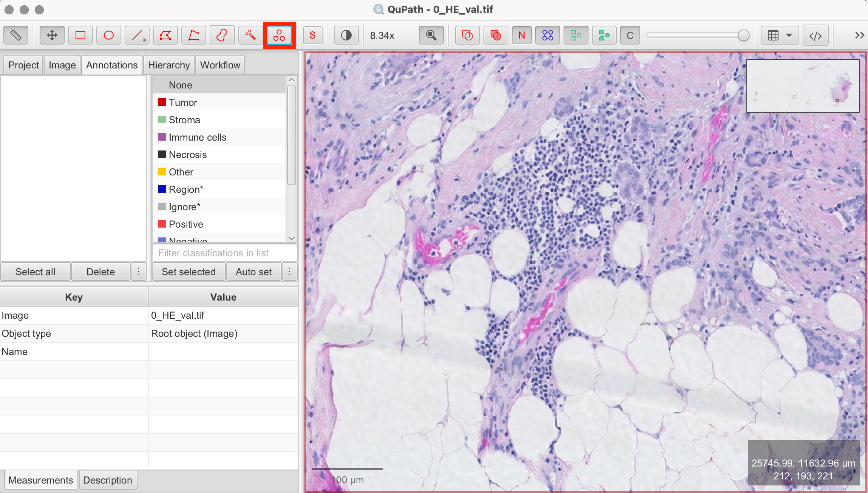The image size is (868, 493).
Task: Select the Points tool
Action: 279,36
